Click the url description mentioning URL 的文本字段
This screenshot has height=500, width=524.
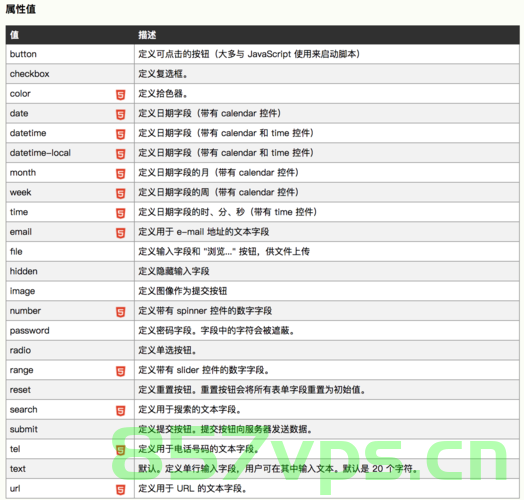click(x=193, y=488)
